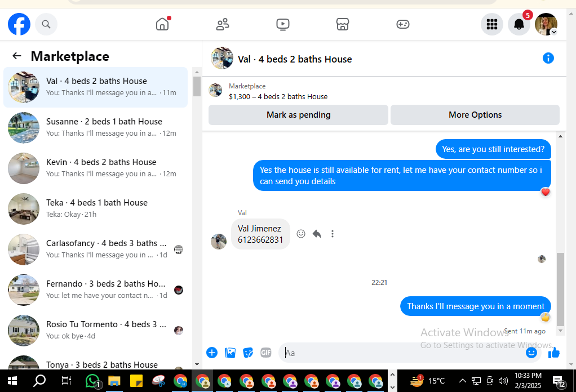Open the Video icon
Screen dimensions: 576x392
(283, 24)
